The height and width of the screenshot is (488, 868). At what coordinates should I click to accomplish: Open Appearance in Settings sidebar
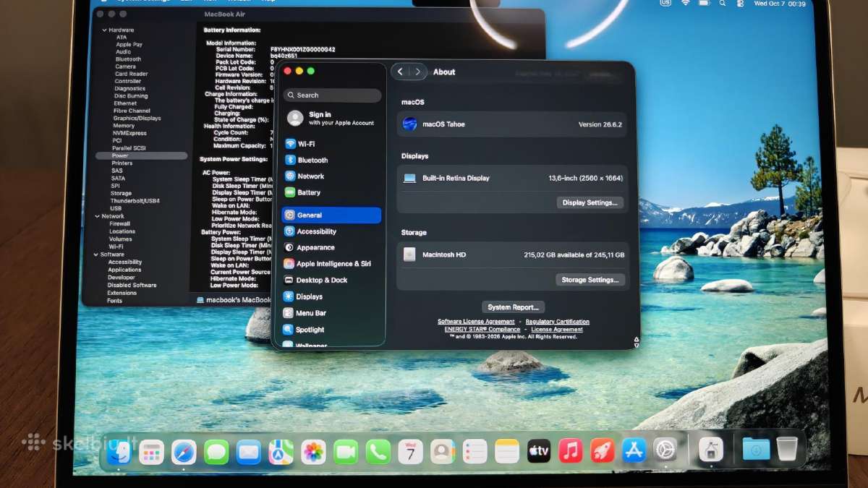(x=331, y=247)
